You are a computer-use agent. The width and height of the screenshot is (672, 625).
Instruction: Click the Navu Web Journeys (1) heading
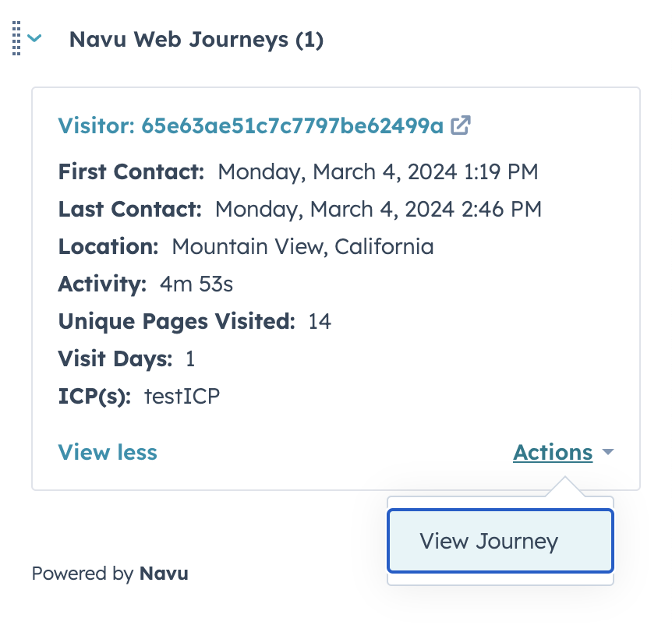(196, 40)
